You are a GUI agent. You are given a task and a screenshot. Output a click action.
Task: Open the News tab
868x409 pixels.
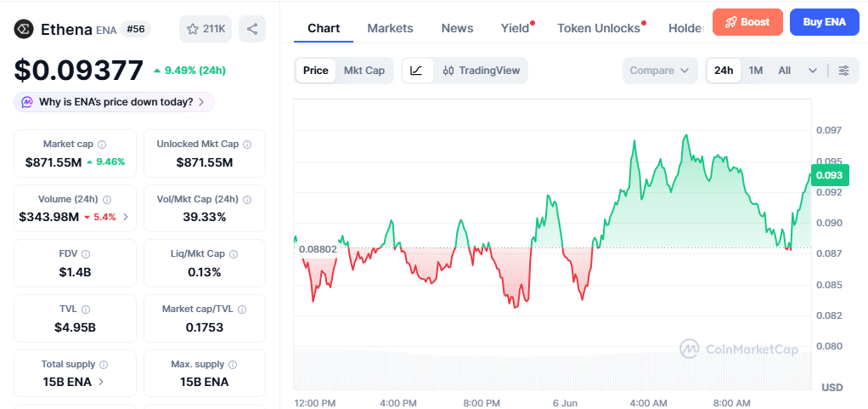point(457,28)
